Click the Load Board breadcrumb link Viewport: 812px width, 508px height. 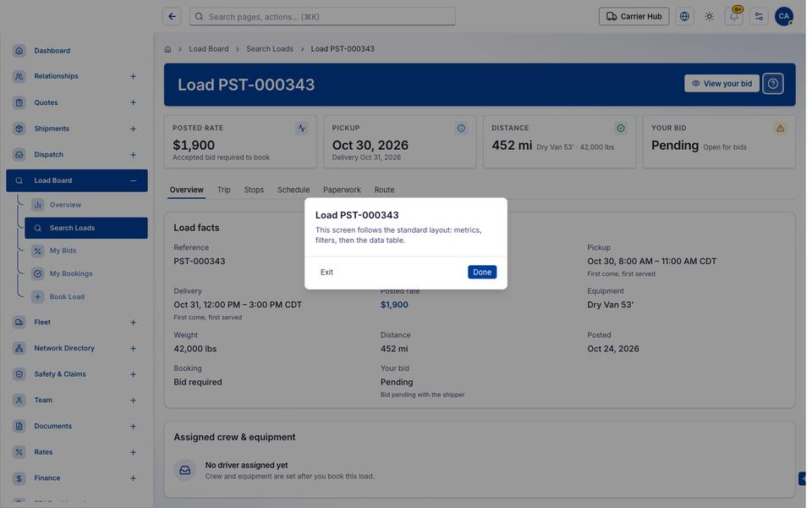tap(209, 49)
